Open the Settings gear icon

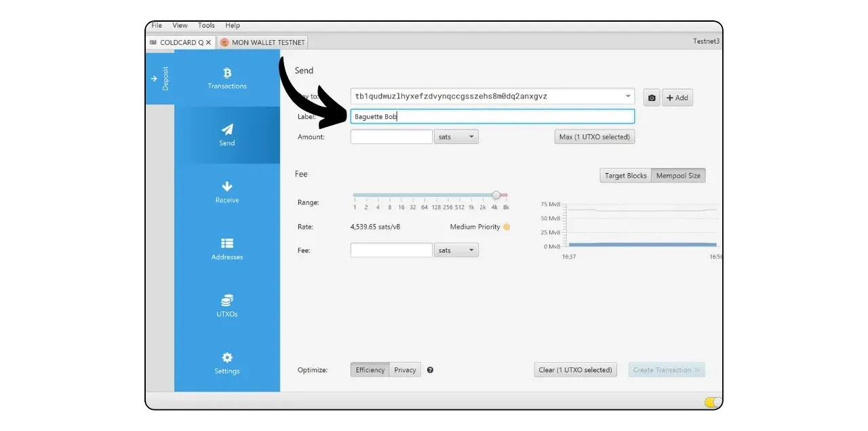tap(227, 358)
